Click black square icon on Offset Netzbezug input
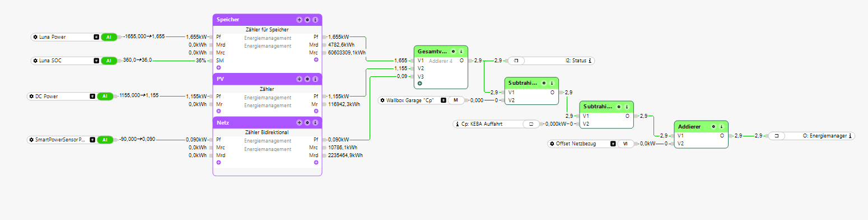The height and width of the screenshot is (220, 868). [x=613, y=144]
